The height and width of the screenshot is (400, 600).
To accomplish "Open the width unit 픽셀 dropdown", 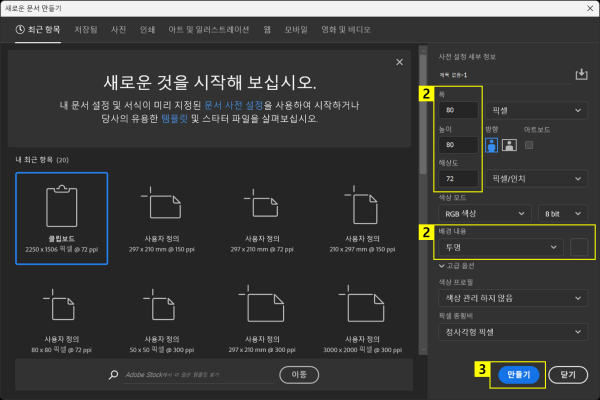I will 536,111.
